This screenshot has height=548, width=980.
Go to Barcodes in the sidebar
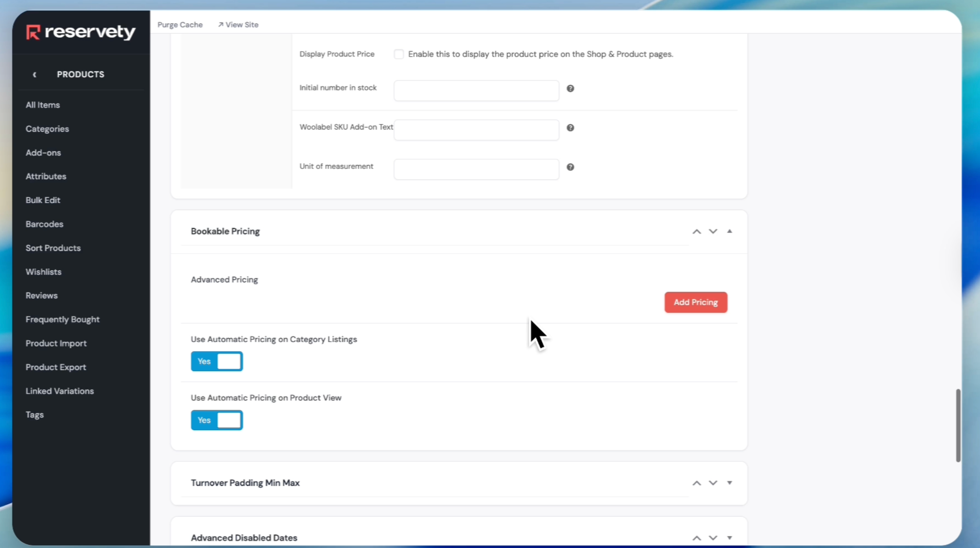(45, 224)
